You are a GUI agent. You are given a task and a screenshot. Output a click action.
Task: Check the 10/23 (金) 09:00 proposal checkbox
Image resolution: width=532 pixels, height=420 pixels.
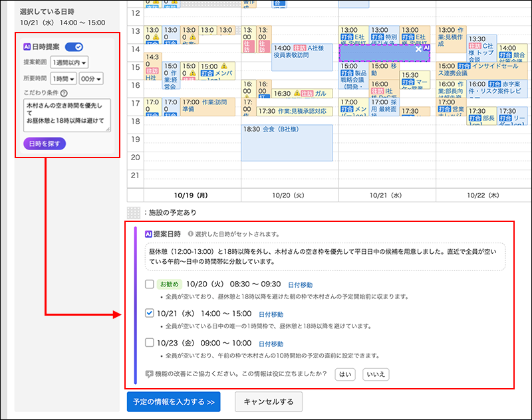(x=149, y=343)
